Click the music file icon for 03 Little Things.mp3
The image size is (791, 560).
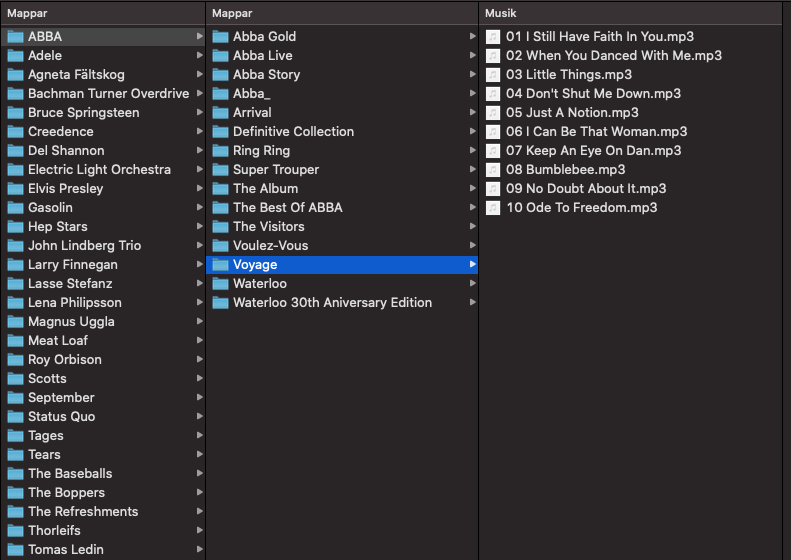493,75
